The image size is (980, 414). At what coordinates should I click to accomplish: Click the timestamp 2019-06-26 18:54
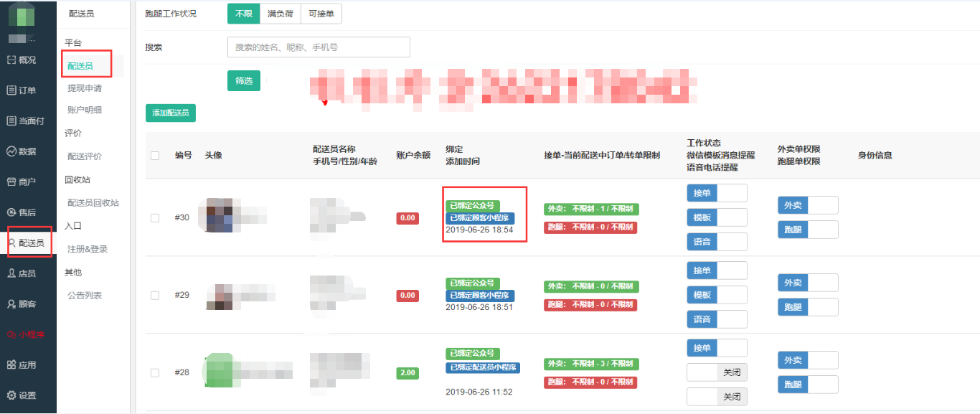coord(479,230)
